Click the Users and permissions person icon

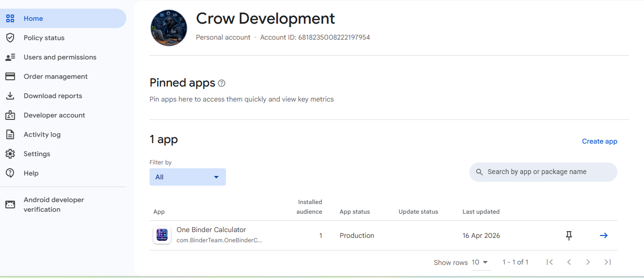tap(10, 57)
